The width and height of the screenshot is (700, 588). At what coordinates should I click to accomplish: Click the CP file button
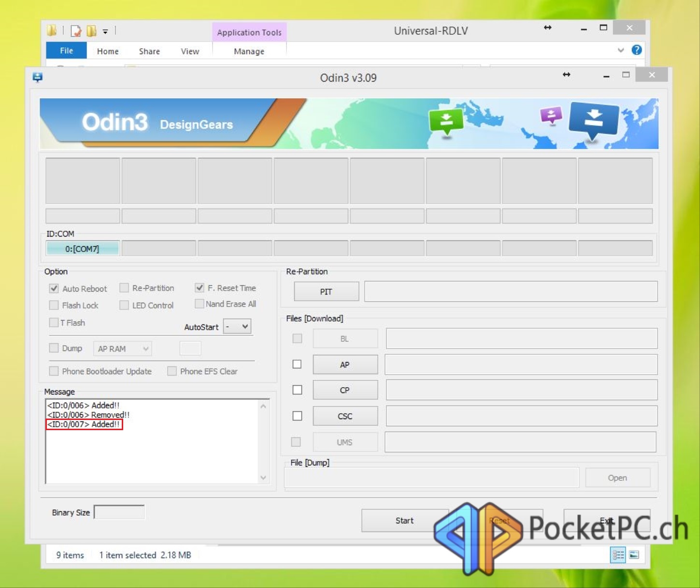(345, 390)
